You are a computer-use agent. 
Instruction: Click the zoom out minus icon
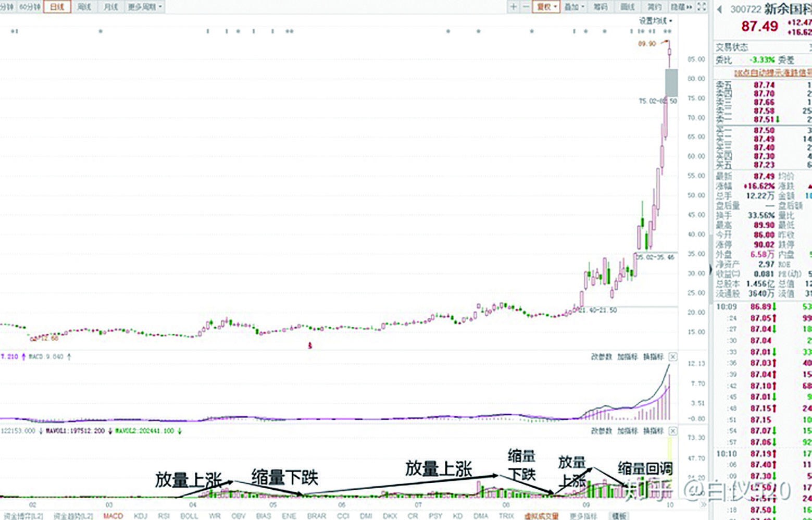click(x=526, y=7)
